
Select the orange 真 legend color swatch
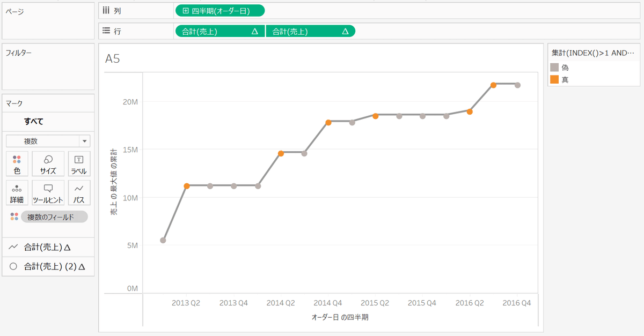point(555,79)
